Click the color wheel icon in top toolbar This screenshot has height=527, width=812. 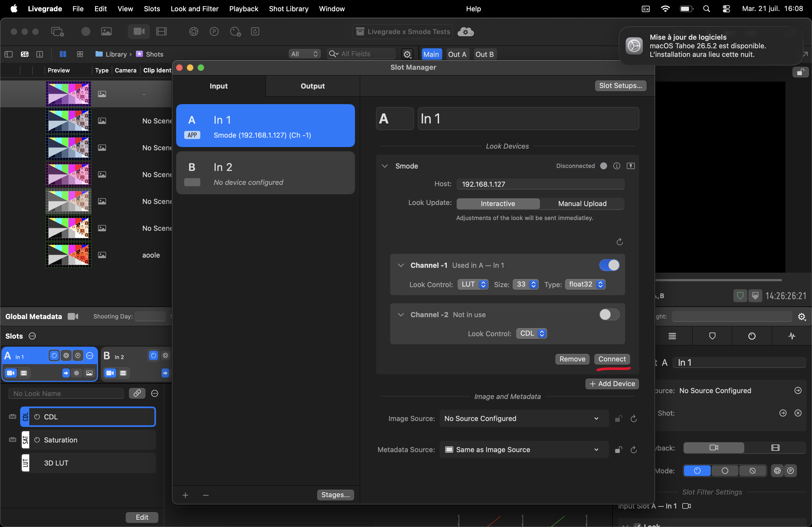[x=193, y=32]
